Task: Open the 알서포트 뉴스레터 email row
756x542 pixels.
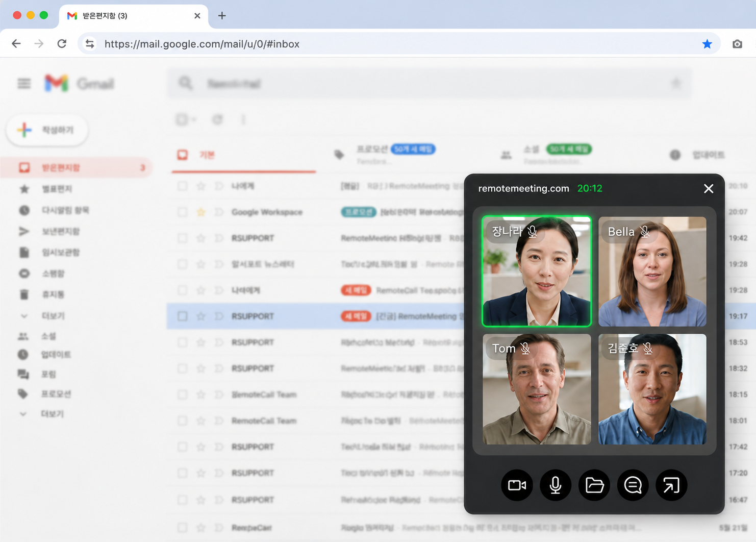Action: tap(316, 264)
